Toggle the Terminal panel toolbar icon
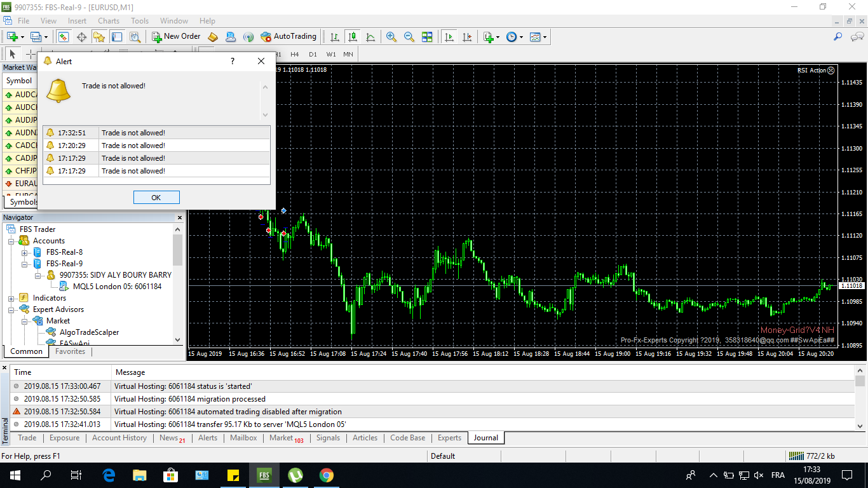This screenshot has height=488, width=868. click(x=117, y=37)
